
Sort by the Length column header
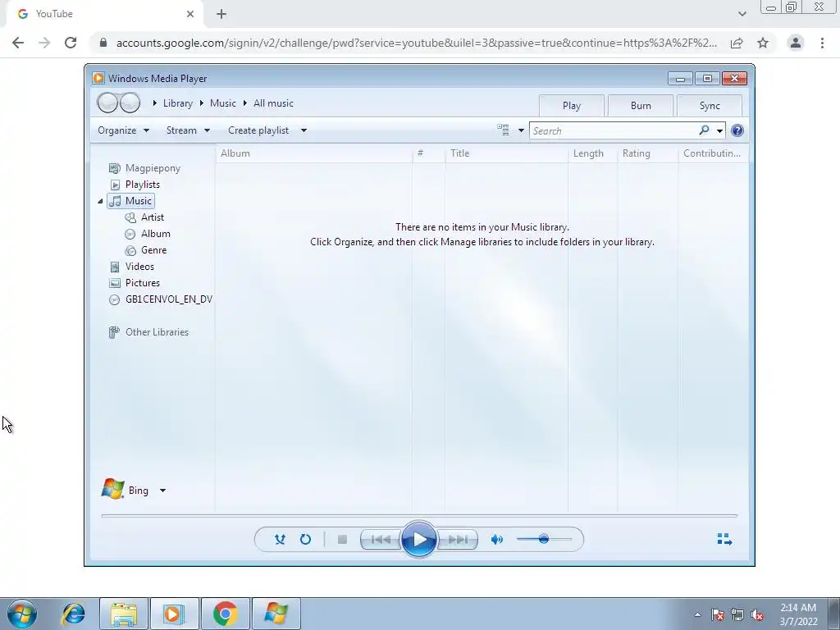[592, 153]
